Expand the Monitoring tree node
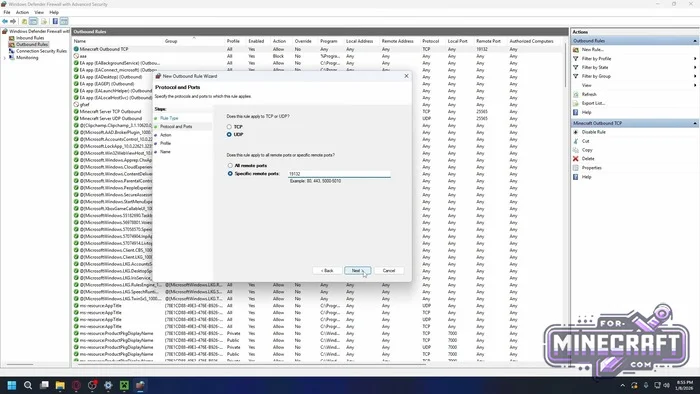The height and width of the screenshot is (394, 700). pyautogui.click(x=5, y=58)
